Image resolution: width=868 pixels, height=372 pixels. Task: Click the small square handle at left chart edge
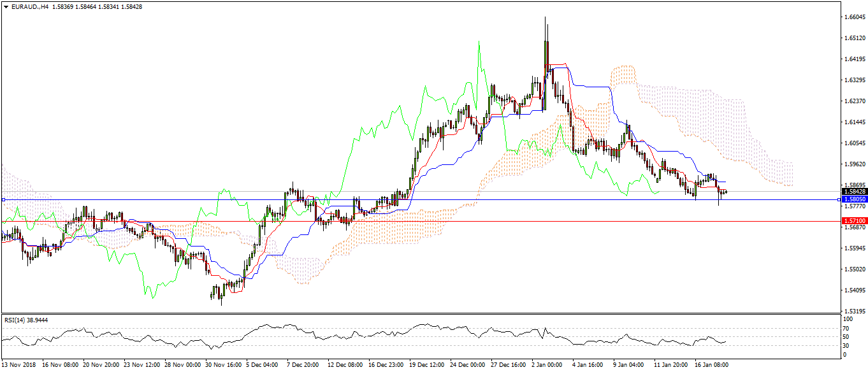tap(3, 199)
